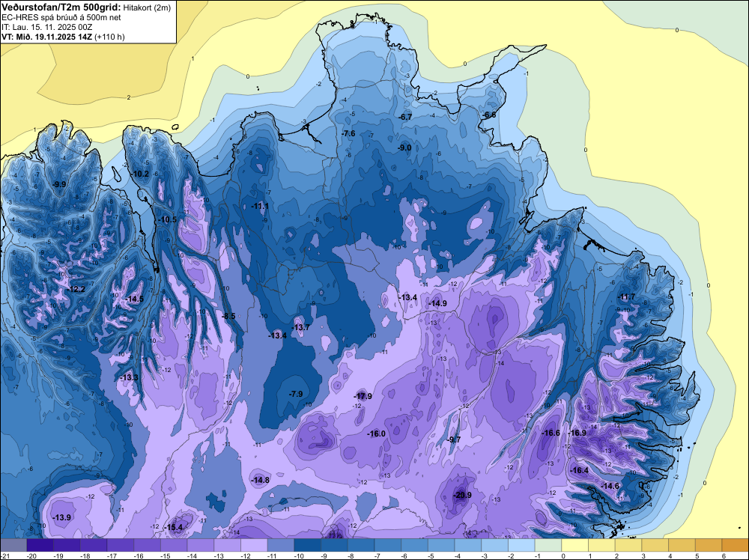Screen dimensions: 749x560
Task: Click the -16.0 temperature value
Action: (x=377, y=433)
